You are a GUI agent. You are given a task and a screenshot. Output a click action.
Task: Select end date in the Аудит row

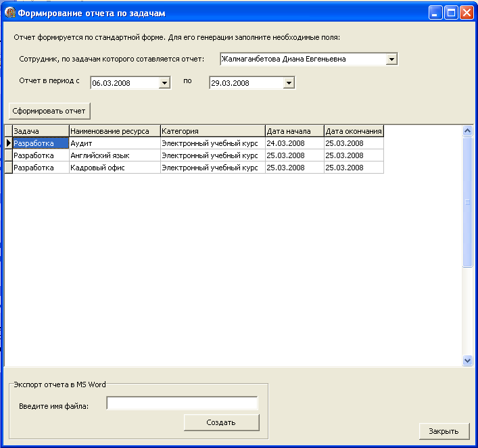click(354, 143)
